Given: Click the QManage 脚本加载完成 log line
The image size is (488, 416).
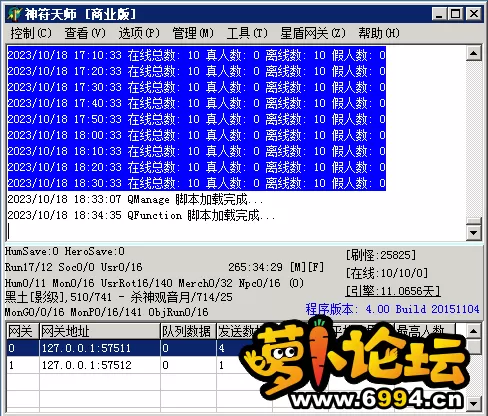Looking at the screenshot, I should [135, 199].
